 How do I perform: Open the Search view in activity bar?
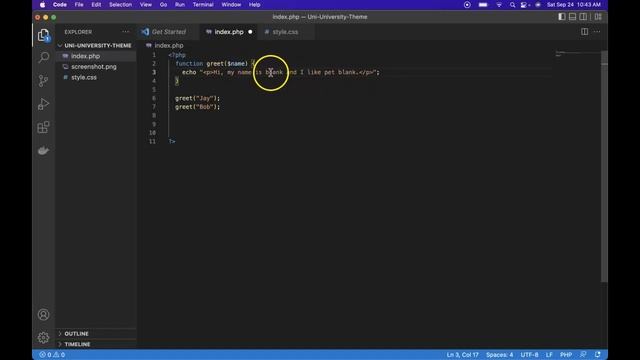click(x=43, y=57)
